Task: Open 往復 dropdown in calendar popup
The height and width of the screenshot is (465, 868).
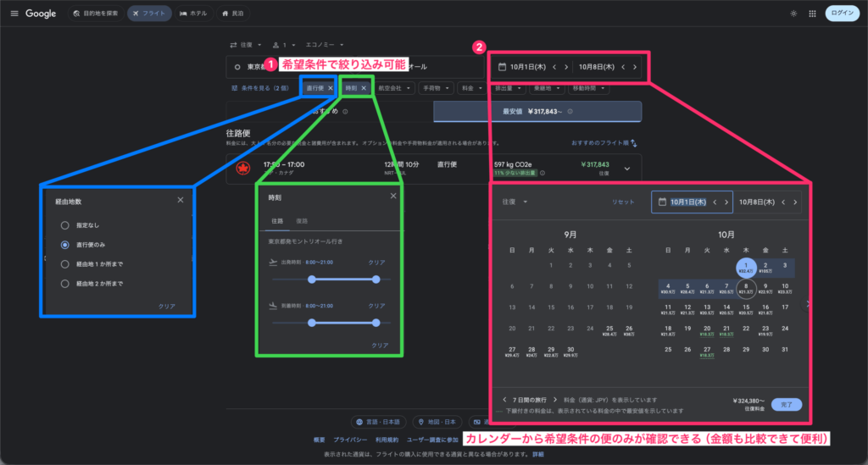Action: tap(515, 202)
